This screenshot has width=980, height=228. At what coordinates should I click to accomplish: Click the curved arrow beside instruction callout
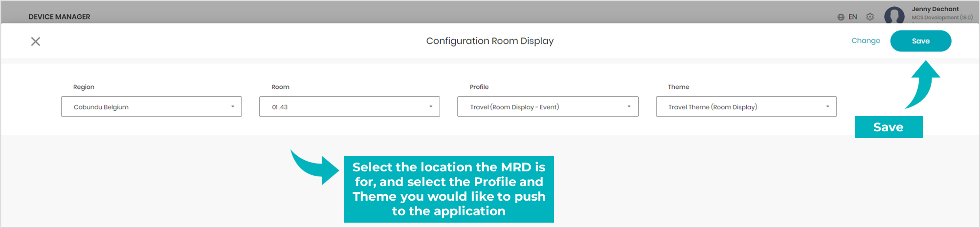click(x=314, y=167)
